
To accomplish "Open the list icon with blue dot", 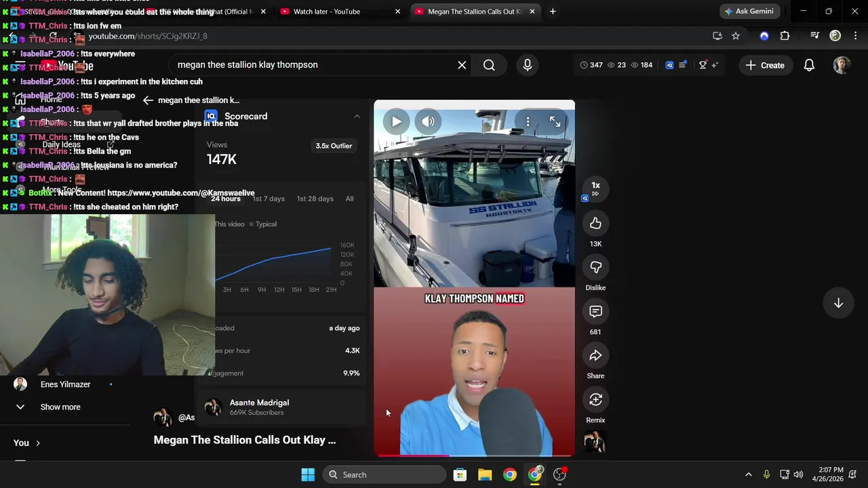I will 683,65.
